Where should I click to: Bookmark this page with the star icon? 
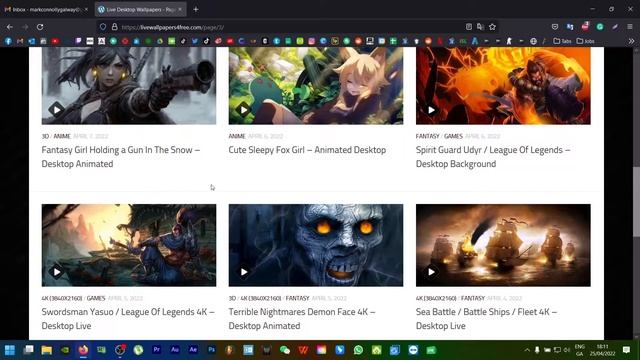[x=492, y=27]
